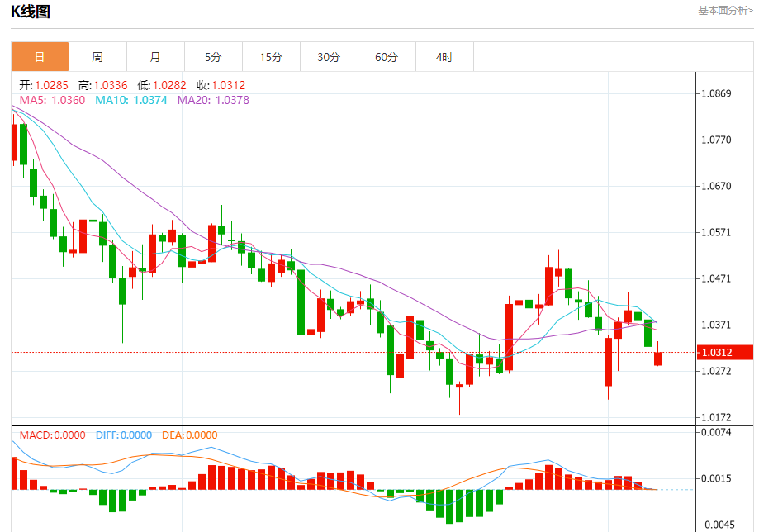The width and height of the screenshot is (759, 532).
Task: Switch to the 月 monthly tab
Action: 155,57
